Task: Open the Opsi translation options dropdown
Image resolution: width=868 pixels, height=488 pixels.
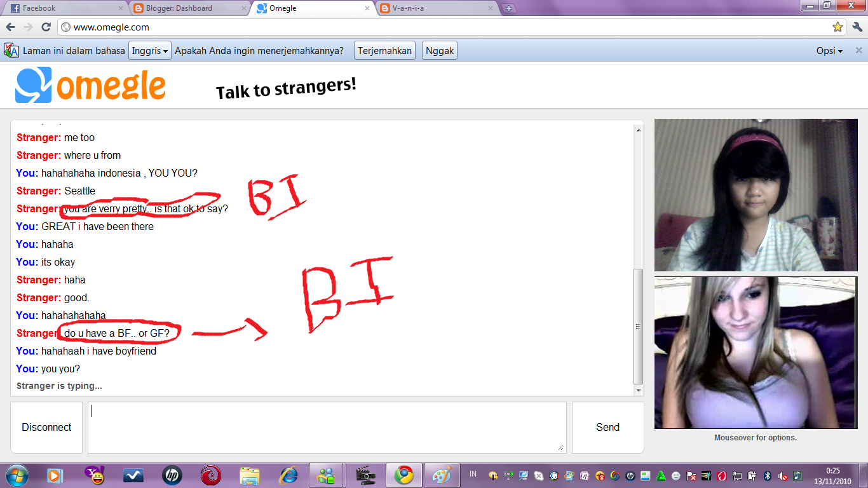Action: pos(829,50)
